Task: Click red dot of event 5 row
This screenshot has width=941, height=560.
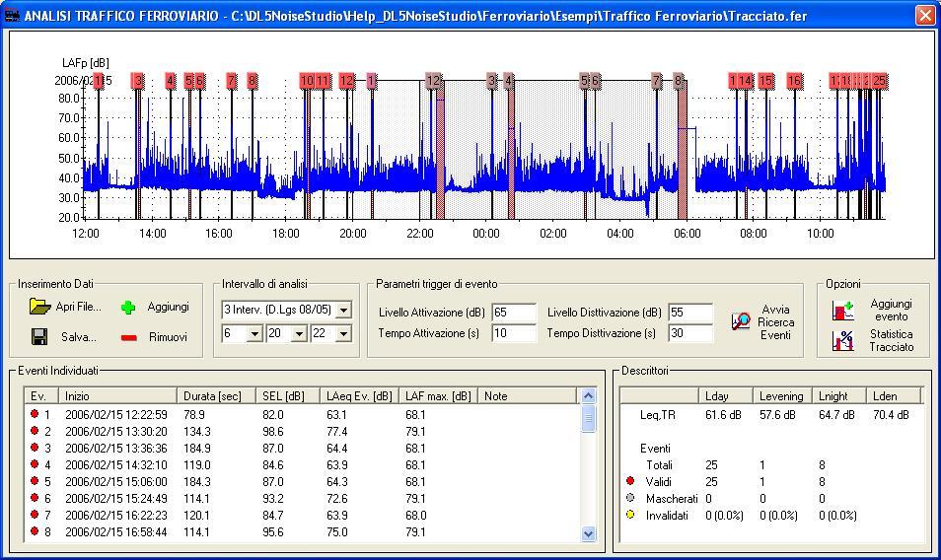Action: 35,481
